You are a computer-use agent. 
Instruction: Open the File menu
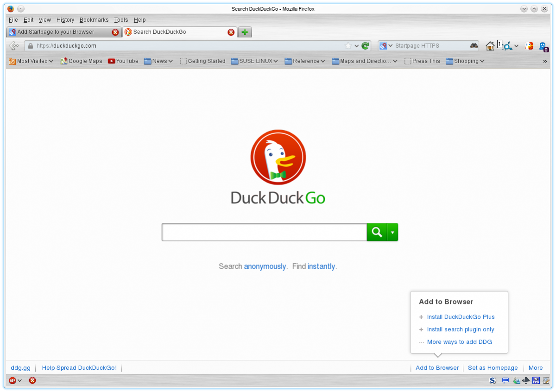pos(13,20)
